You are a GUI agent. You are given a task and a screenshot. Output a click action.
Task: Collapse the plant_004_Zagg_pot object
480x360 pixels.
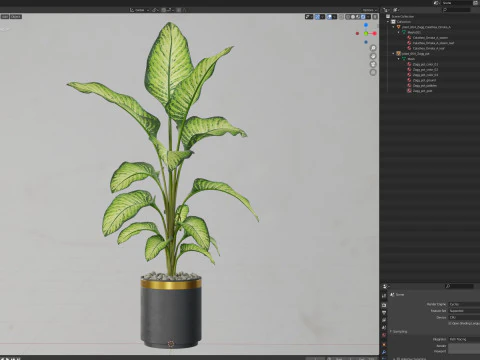tap(393, 54)
